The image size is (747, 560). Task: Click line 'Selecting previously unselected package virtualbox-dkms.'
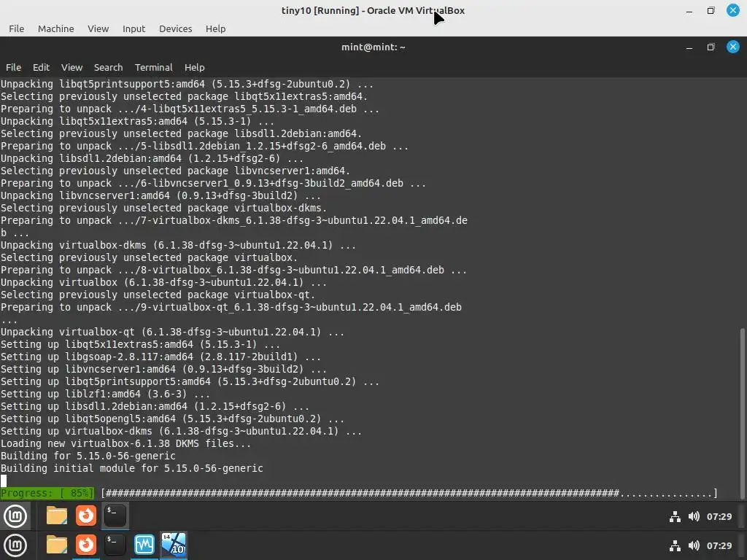pos(164,208)
